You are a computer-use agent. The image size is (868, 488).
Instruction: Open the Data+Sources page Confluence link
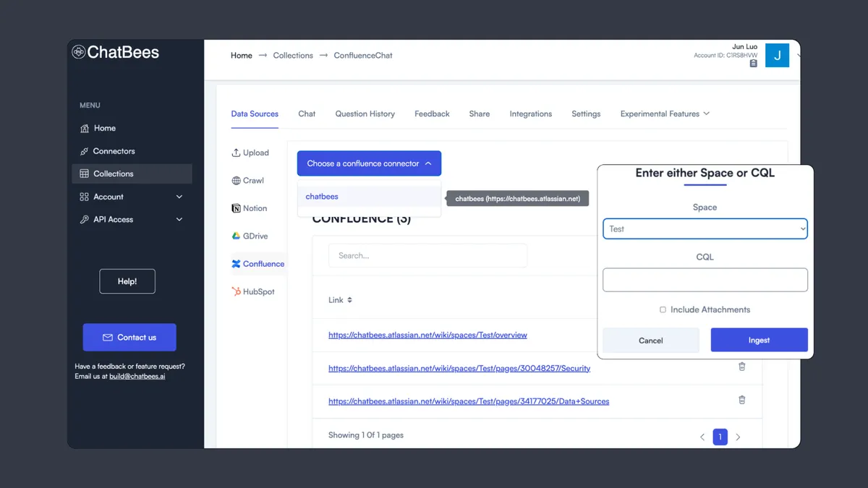pos(469,401)
